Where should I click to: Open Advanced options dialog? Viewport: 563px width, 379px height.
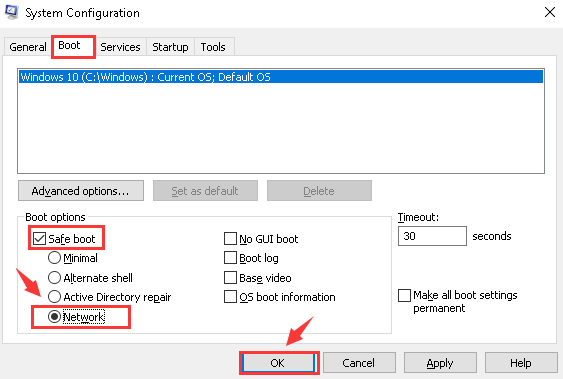(x=81, y=191)
